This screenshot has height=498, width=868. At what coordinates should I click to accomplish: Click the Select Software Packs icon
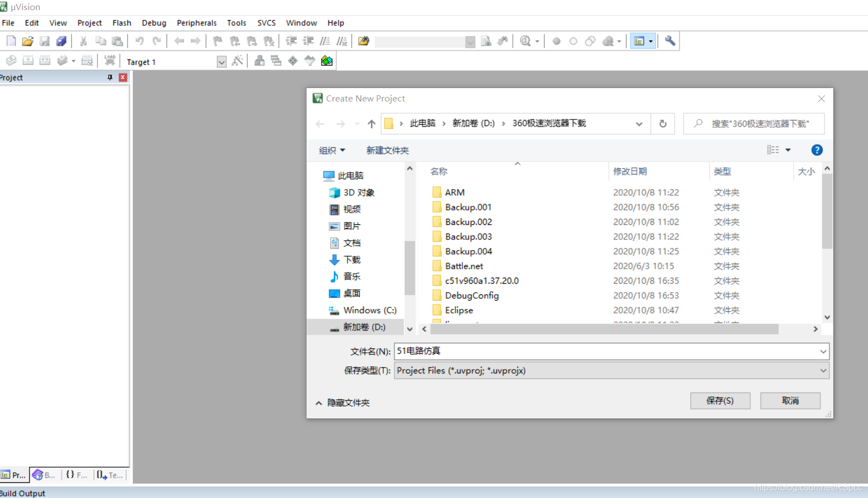point(310,61)
